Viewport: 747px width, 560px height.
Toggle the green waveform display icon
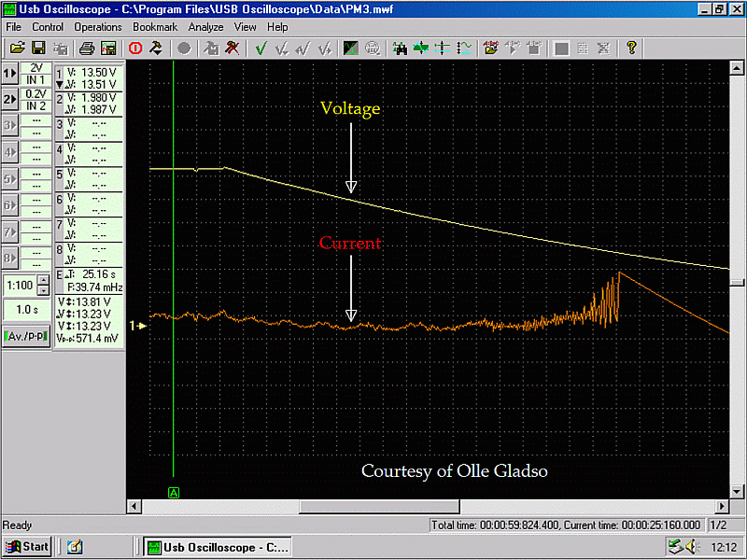[351, 49]
